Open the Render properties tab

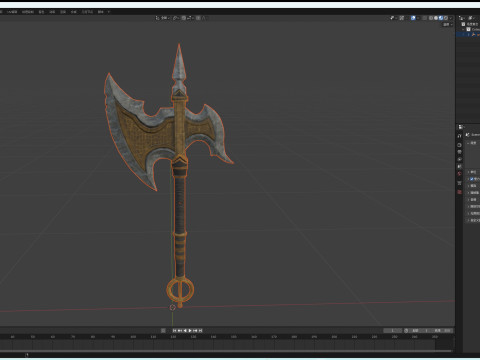[x=460, y=145]
